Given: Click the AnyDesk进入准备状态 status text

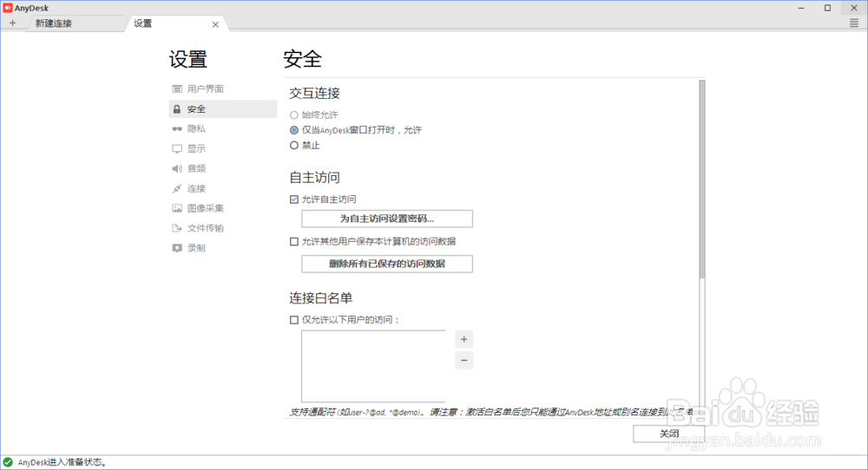Looking at the screenshot, I should (x=62, y=462).
